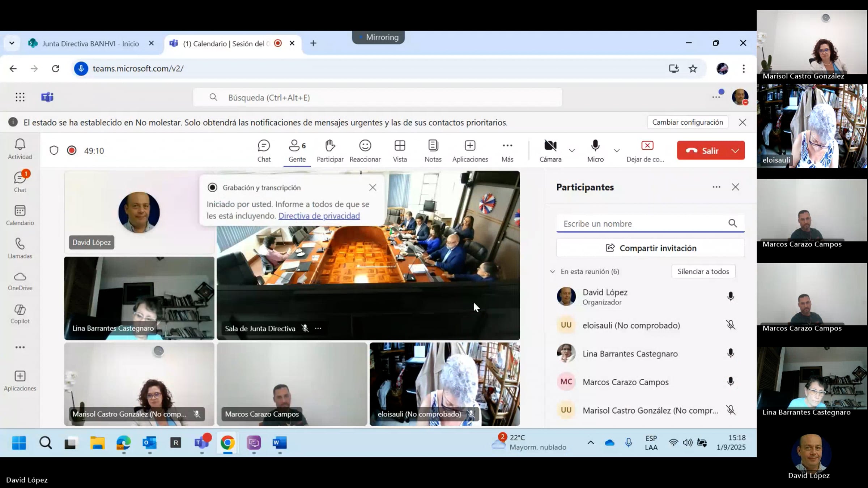Open Calendario in the Teams sidebar
Screen dimensions: 868x488
click(x=20, y=215)
